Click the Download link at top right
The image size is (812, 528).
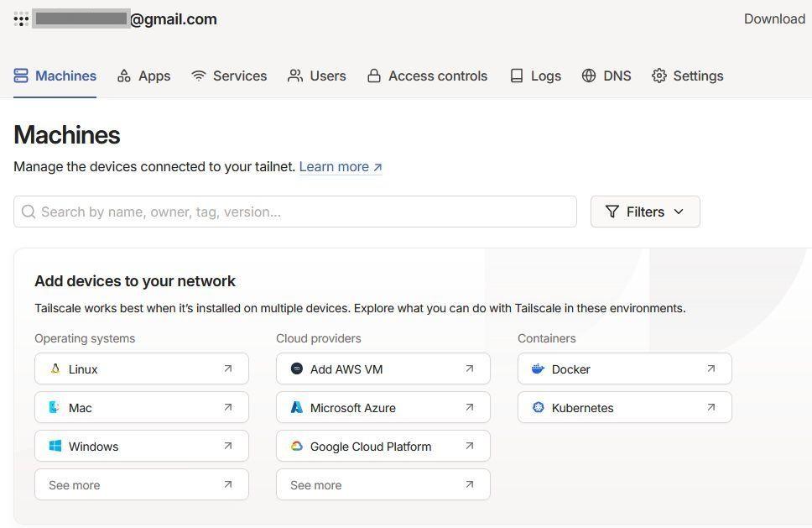(x=773, y=18)
